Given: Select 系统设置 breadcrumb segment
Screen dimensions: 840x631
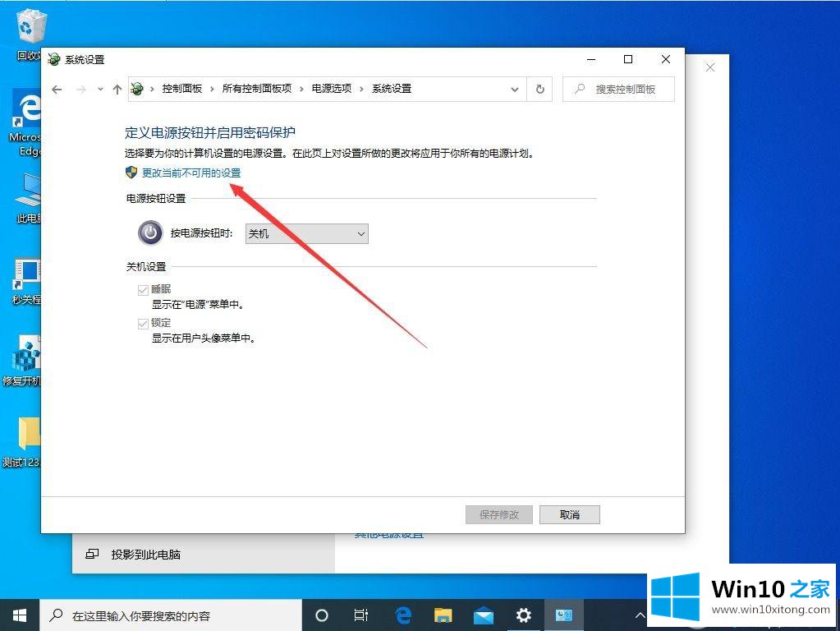Looking at the screenshot, I should (392, 89).
